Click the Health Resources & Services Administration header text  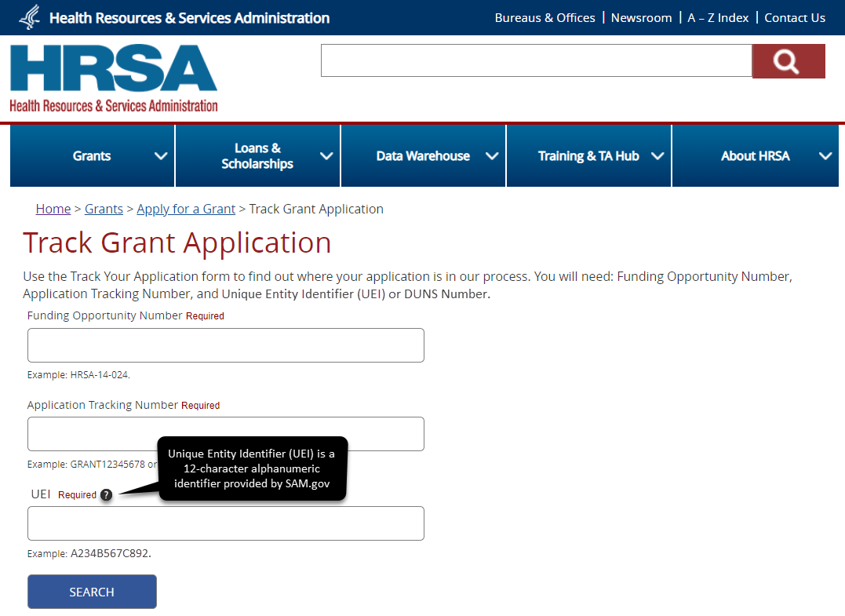(189, 18)
